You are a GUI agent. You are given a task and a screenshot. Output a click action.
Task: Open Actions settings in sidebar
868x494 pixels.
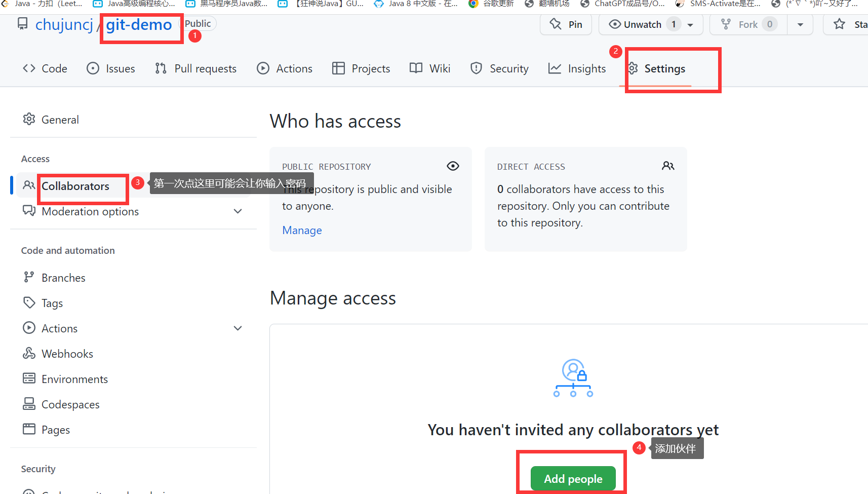click(x=134, y=328)
